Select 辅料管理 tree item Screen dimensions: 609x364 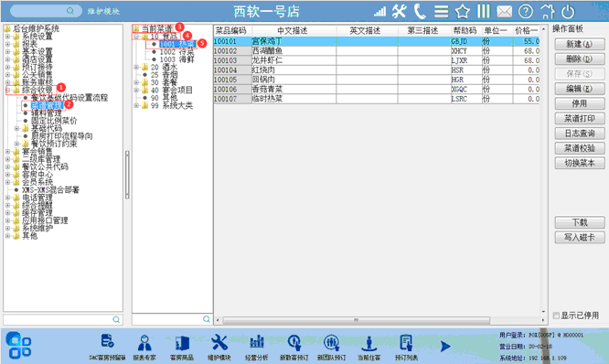(x=47, y=113)
